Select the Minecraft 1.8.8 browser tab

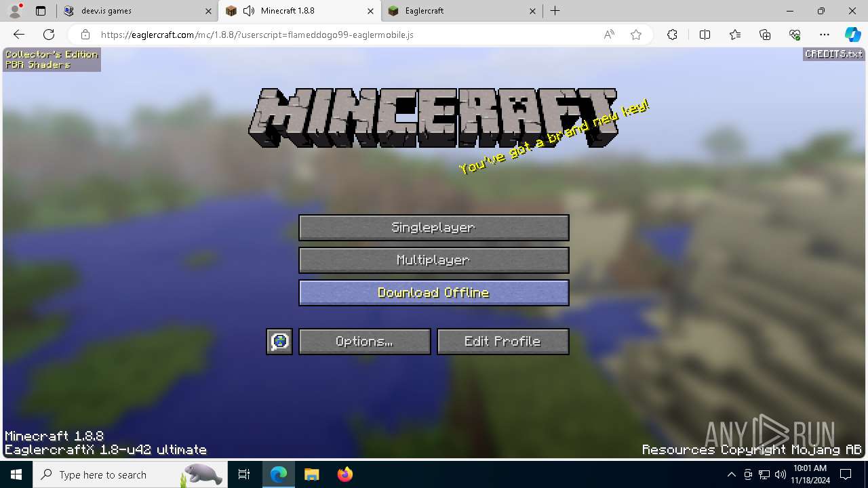point(298,11)
